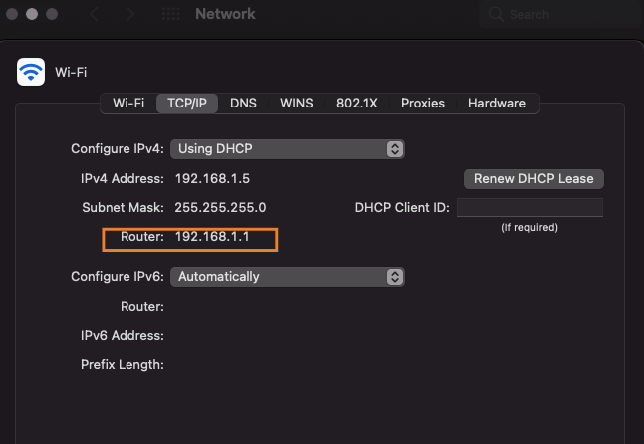Open the Hardware tab

click(x=496, y=103)
